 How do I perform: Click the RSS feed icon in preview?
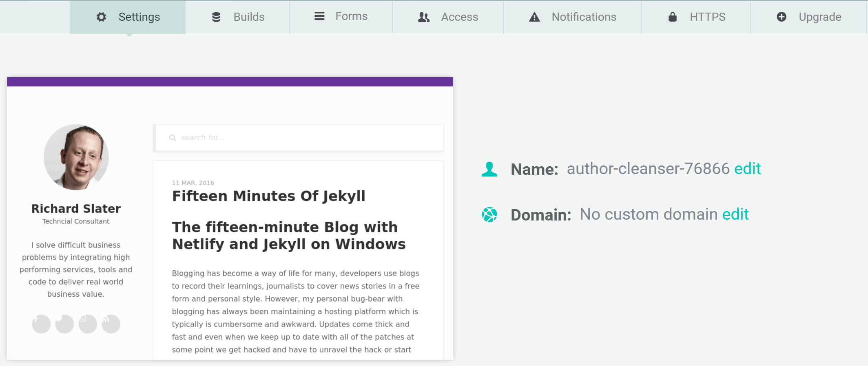[x=111, y=324]
